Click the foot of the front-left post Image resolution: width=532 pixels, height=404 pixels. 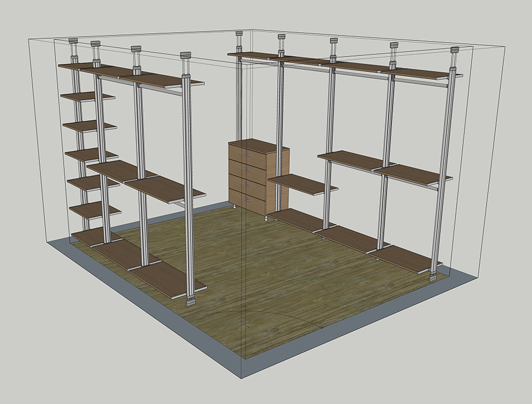(191, 300)
